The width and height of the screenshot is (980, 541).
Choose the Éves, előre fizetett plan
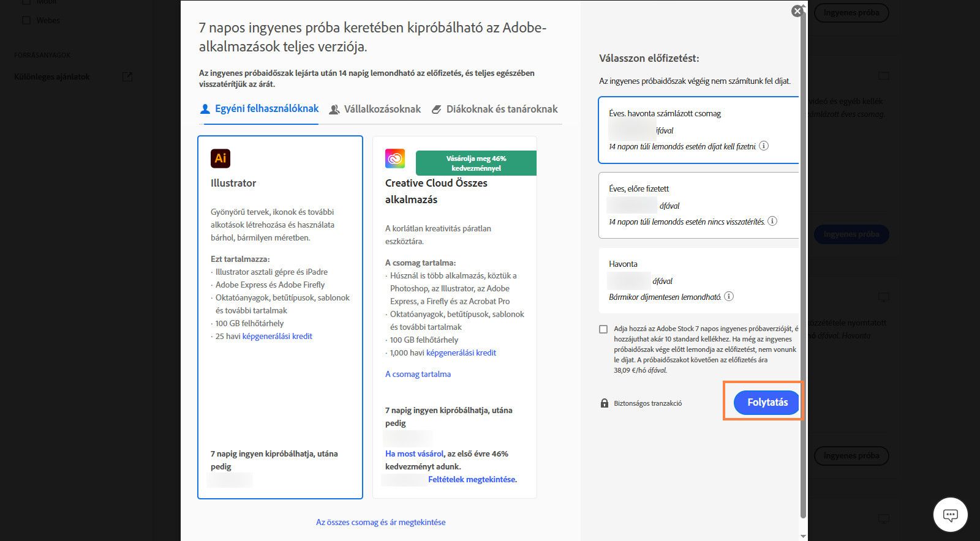click(698, 205)
